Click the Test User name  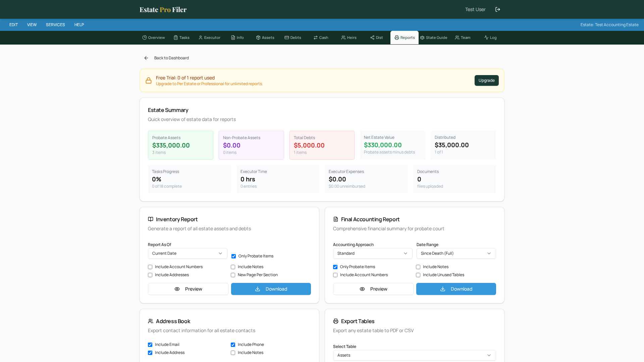(475, 9)
